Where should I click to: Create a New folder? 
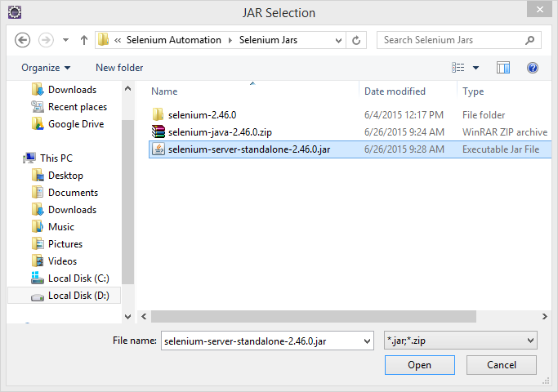point(119,68)
